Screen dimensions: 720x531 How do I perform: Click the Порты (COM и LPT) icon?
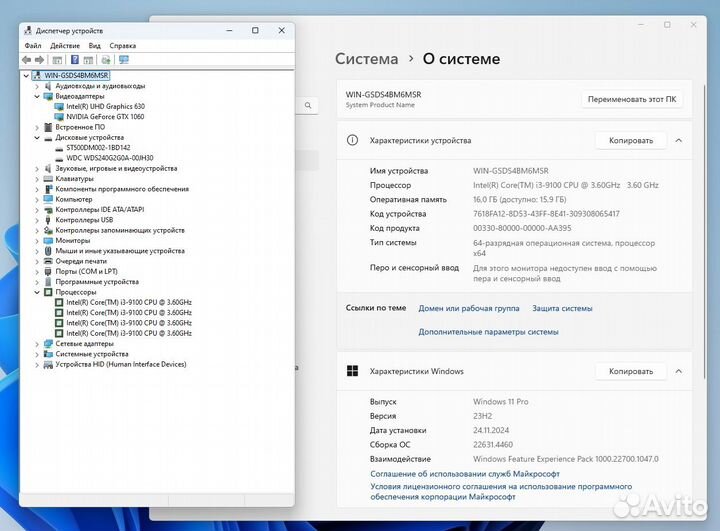point(48,271)
